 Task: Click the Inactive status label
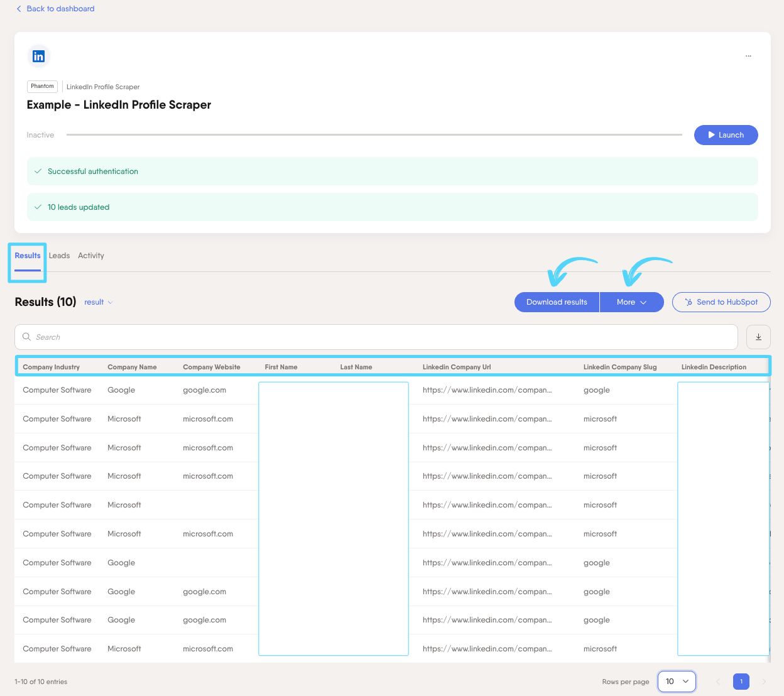[40, 135]
